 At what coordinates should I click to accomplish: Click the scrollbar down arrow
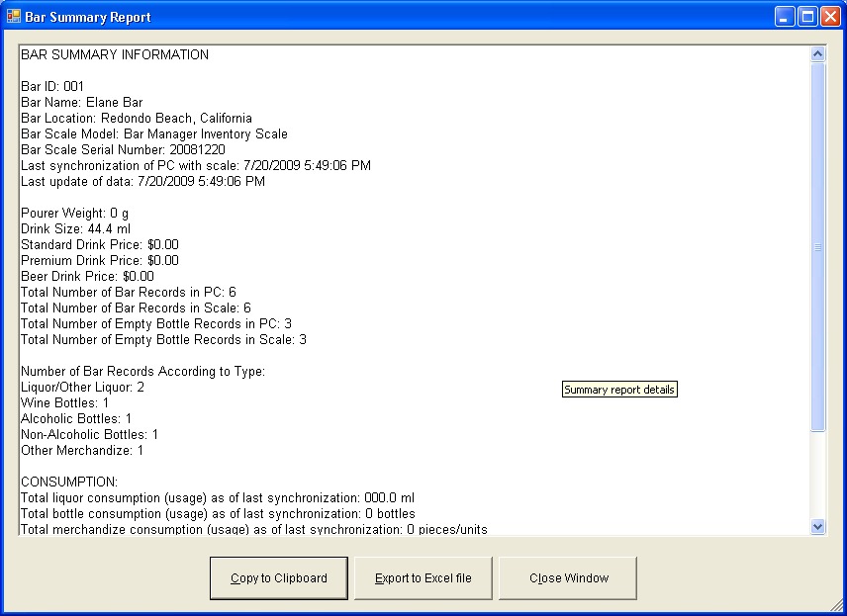818,527
